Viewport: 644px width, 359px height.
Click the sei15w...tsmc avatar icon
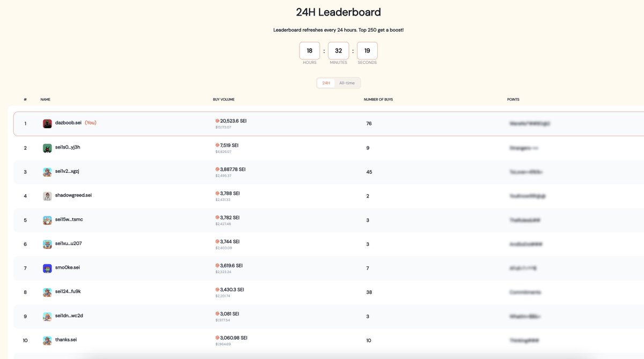coord(47,220)
